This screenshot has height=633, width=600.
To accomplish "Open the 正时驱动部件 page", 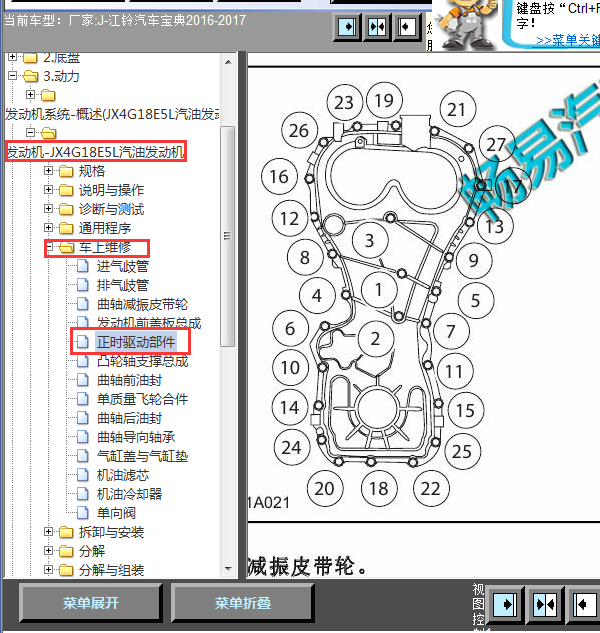I will (136, 342).
